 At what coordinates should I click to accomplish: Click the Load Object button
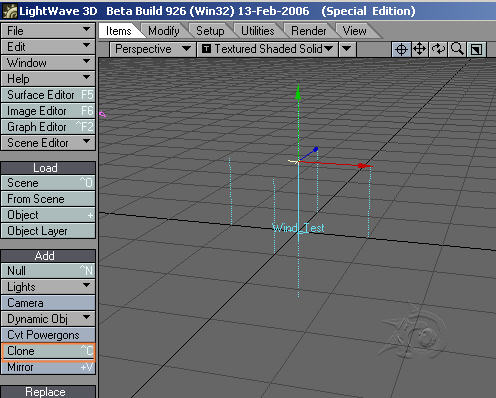click(x=48, y=215)
